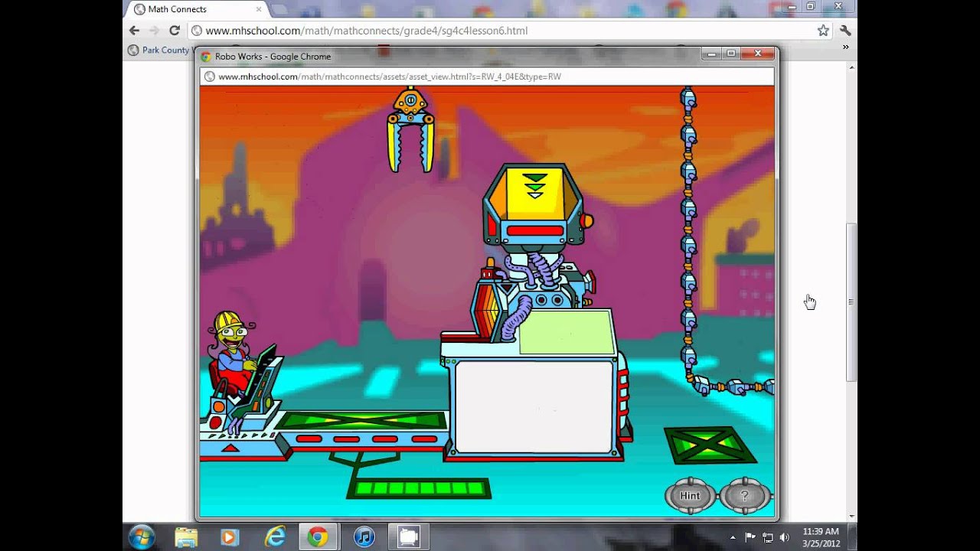Maximize the Robo Works popup window

[x=731, y=53]
